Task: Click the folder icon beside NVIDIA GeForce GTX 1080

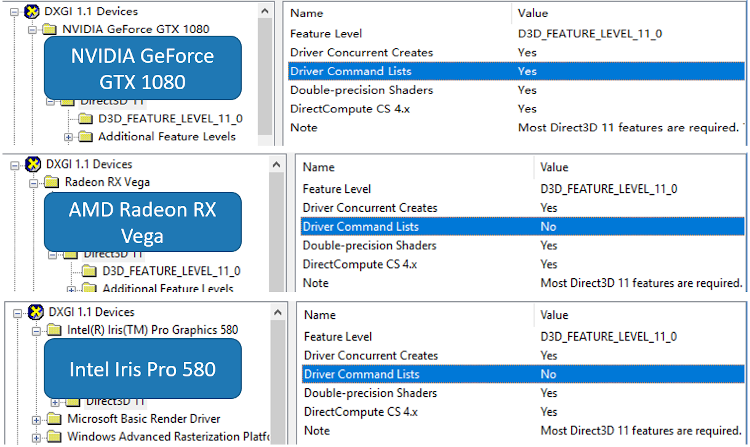Action: (50, 29)
